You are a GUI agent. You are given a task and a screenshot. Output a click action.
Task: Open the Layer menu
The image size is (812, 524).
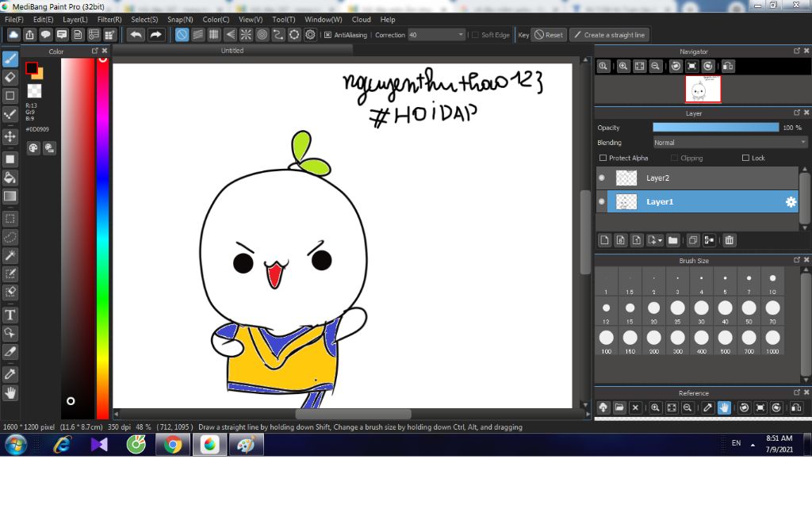coord(75,20)
